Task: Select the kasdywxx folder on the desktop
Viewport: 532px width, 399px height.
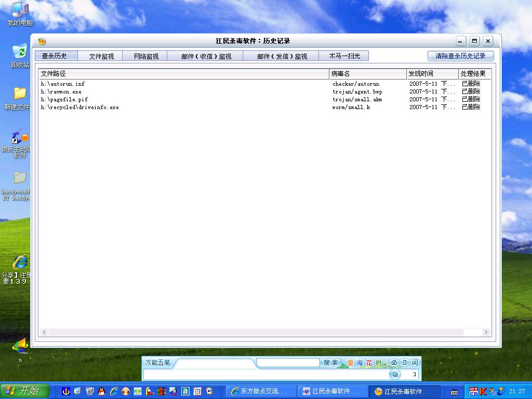Action: click(16, 185)
